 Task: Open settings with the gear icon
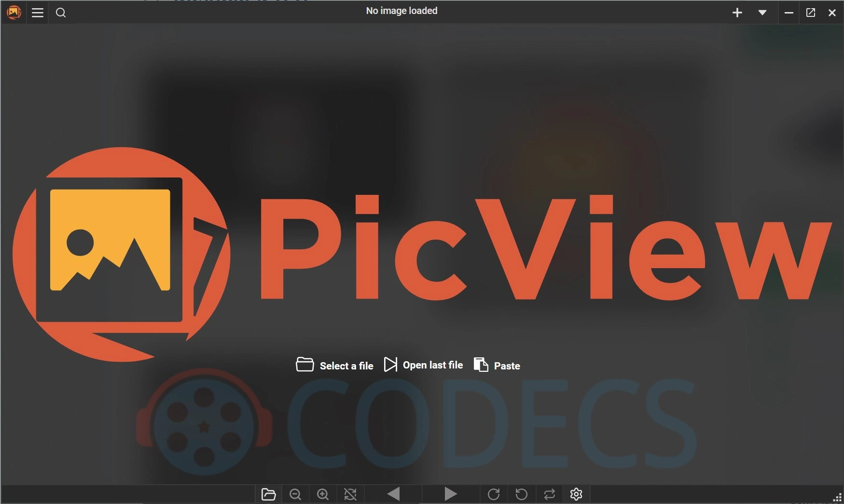(x=576, y=494)
